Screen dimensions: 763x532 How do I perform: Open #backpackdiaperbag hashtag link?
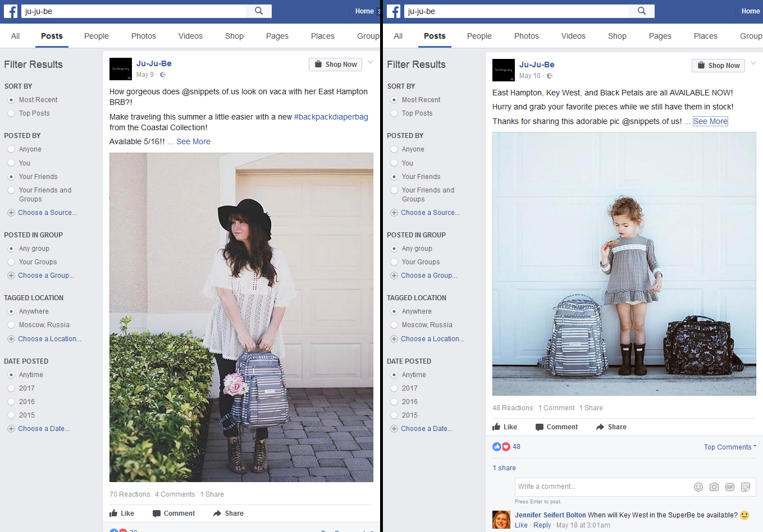click(x=331, y=117)
